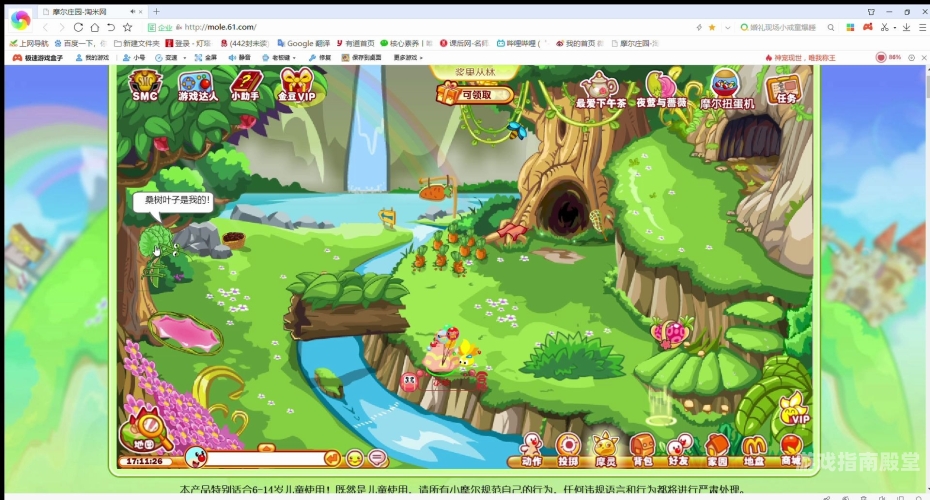Toggle 全屏 fullscreen mode

click(206, 58)
